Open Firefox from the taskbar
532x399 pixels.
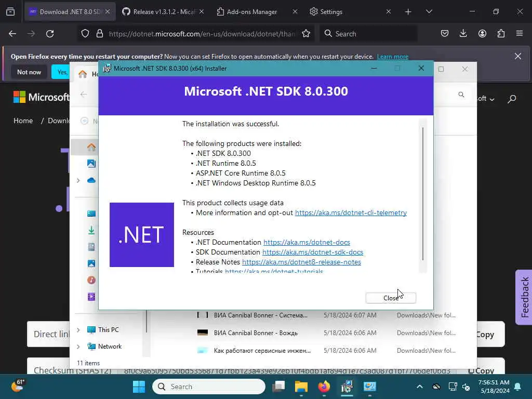point(324,387)
